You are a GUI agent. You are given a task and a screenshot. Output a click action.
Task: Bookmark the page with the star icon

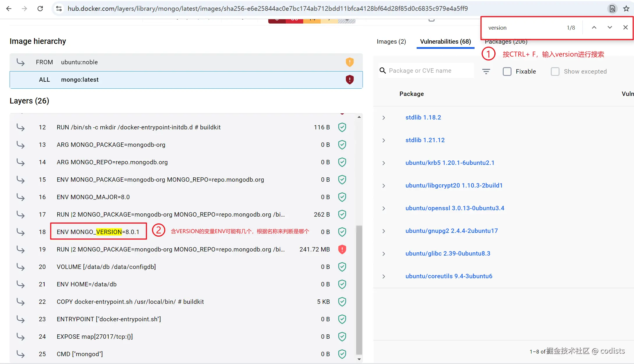coord(626,8)
